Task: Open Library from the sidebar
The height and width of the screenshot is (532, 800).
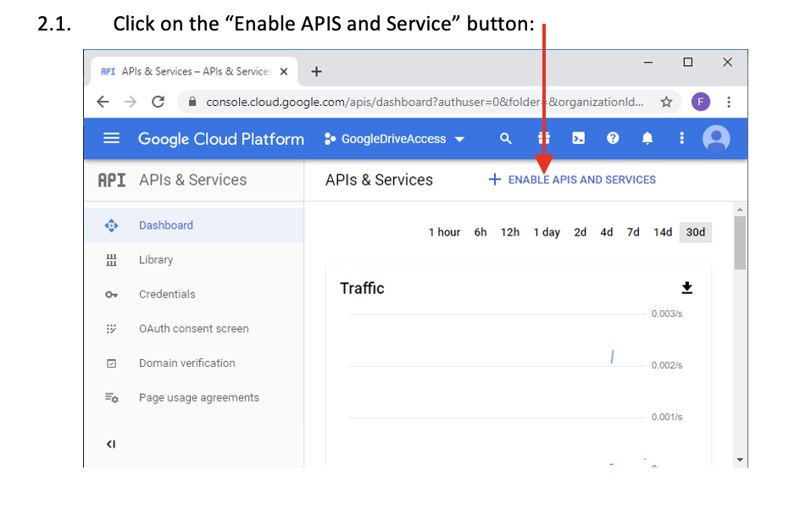Action: pos(156,260)
